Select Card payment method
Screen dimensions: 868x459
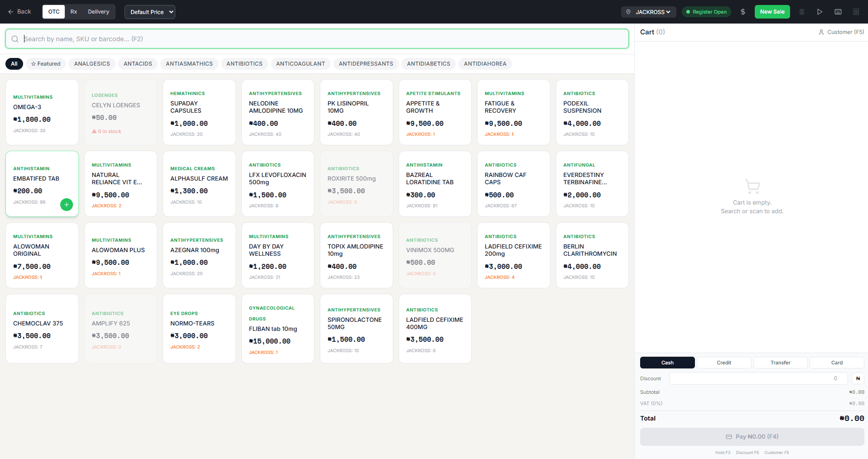837,363
